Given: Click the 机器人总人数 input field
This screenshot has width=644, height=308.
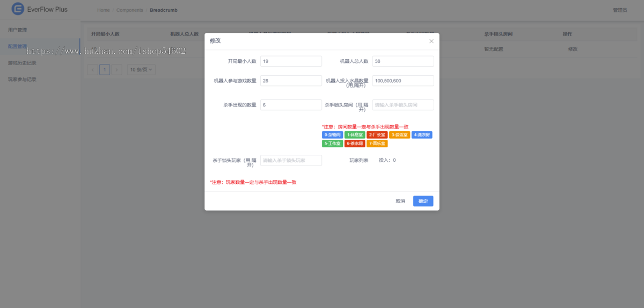Looking at the screenshot, I should (x=402, y=61).
